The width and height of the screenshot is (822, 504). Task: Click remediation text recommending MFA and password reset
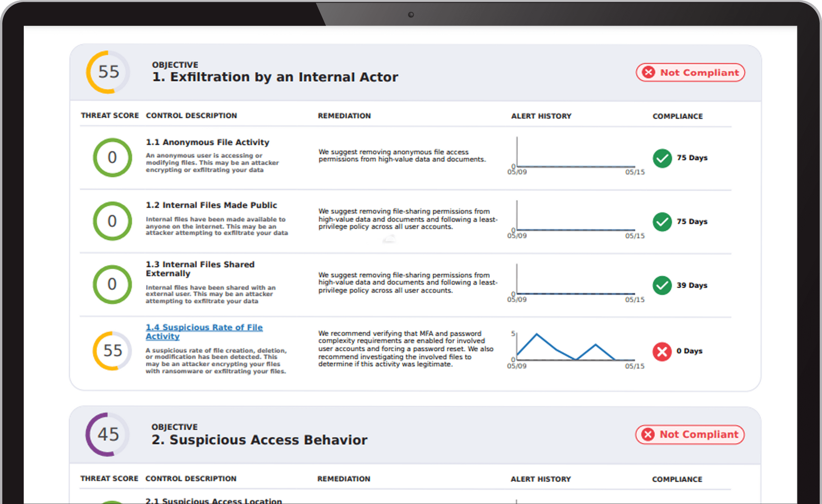point(406,349)
